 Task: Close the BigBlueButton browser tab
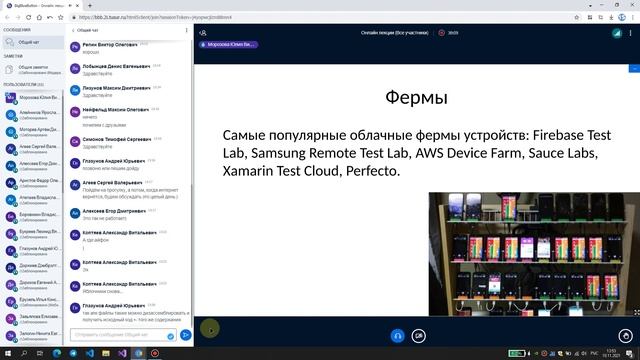click(x=77, y=6)
